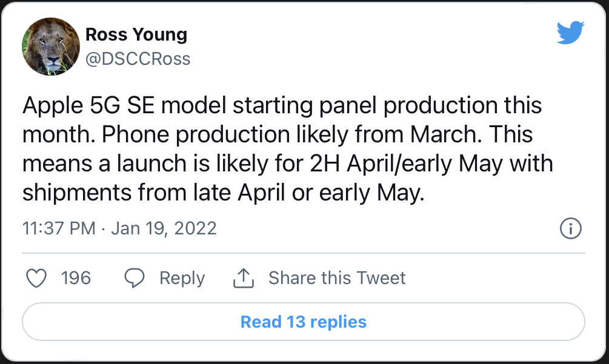Click the tweet text about Apple 5G SE
The image size is (609, 364).
coord(287,148)
